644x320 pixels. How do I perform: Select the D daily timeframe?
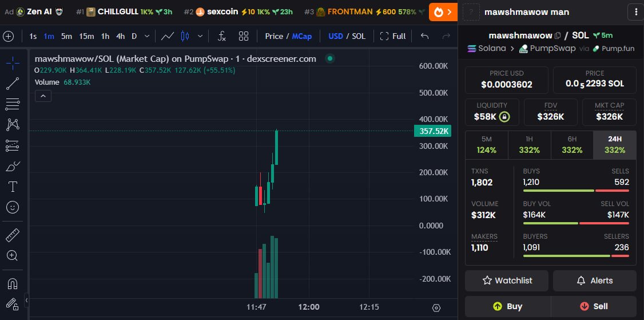(x=134, y=36)
